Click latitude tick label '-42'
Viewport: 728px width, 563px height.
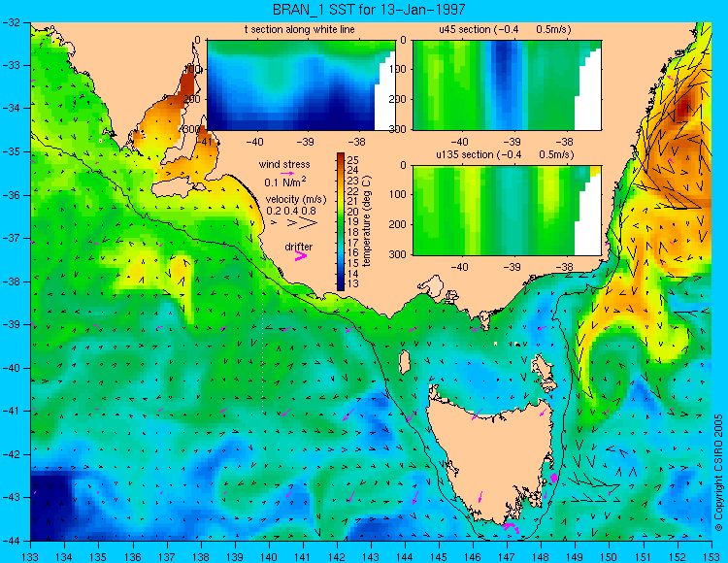(10, 454)
